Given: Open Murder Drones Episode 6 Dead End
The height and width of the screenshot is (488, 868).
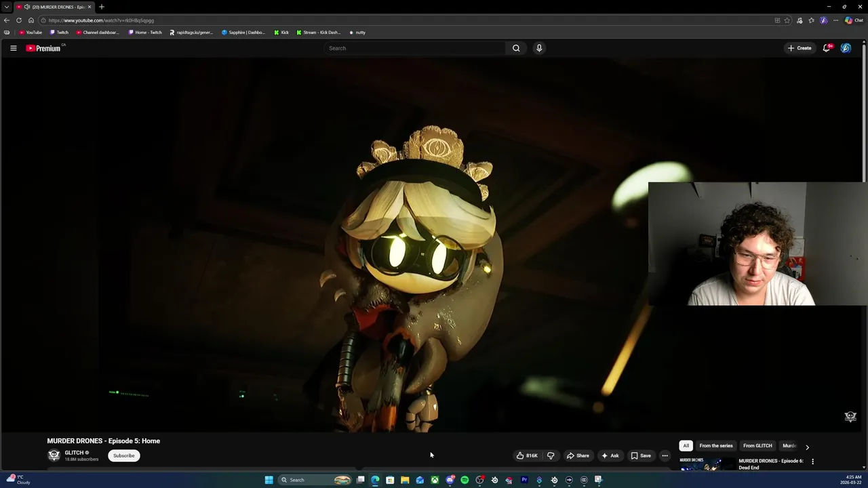Looking at the screenshot, I should (770, 464).
